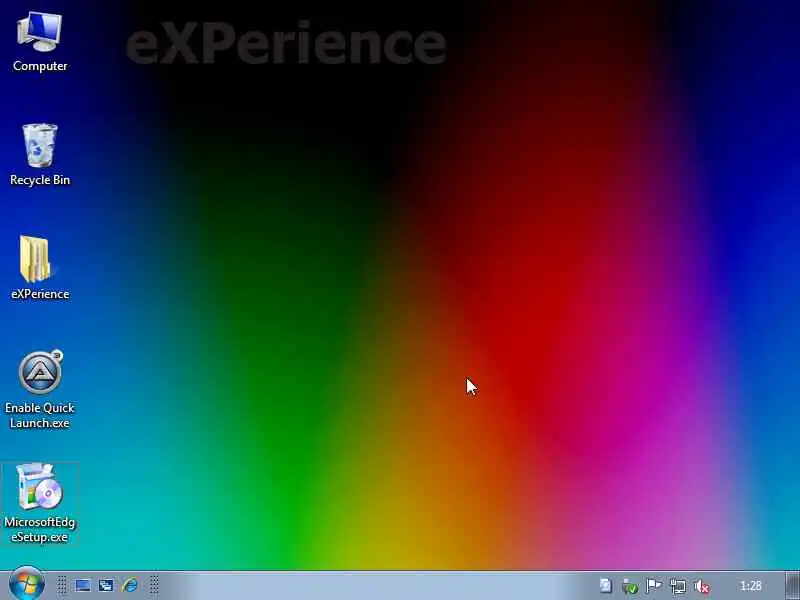Click Safely Remove Hardware tray icon

(x=630, y=586)
